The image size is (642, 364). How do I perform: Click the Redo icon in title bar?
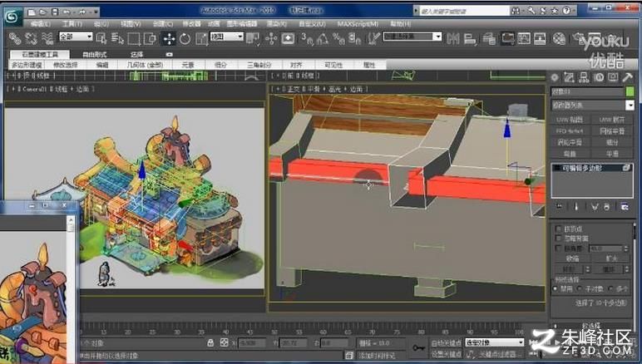[82, 12]
